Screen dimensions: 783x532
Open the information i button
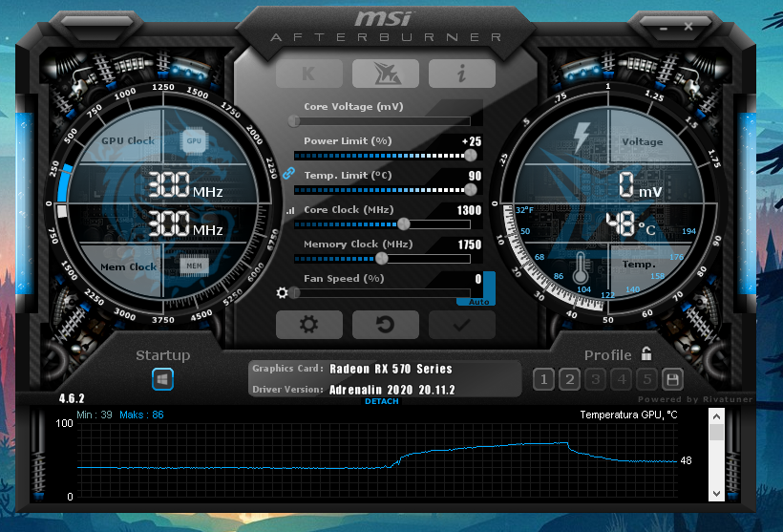tap(462, 74)
